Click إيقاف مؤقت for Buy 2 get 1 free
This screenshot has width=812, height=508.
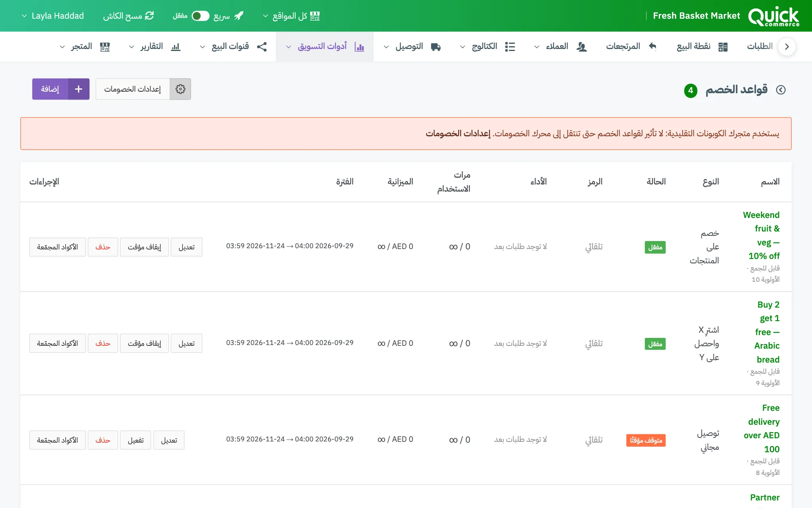click(x=144, y=343)
